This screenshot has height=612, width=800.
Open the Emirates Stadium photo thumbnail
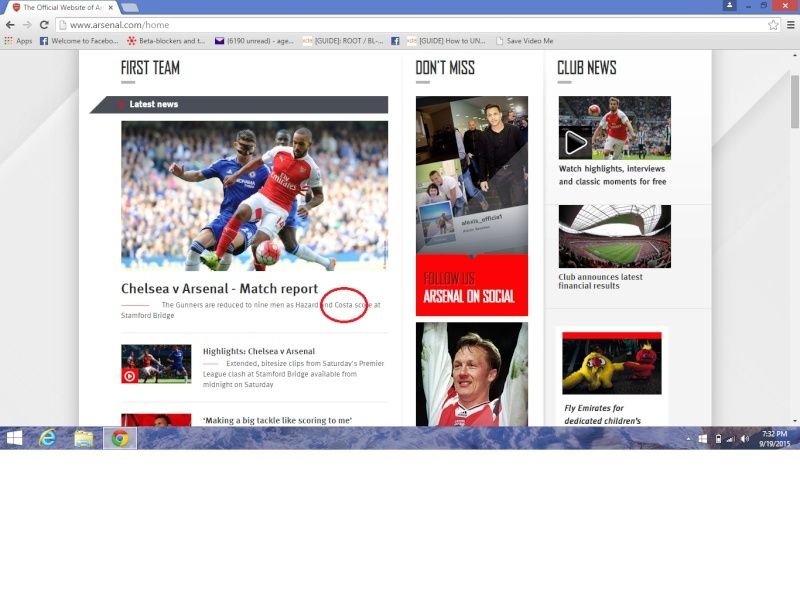(615, 237)
